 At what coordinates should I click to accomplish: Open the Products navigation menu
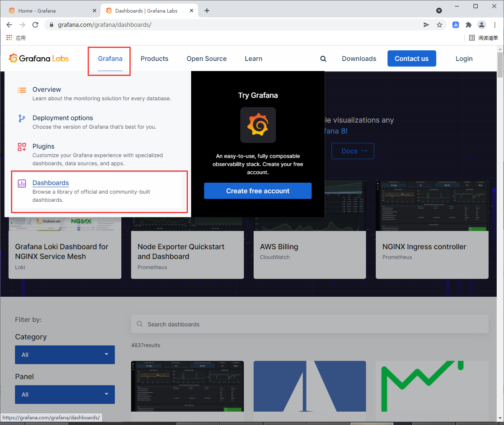pyautogui.click(x=154, y=58)
